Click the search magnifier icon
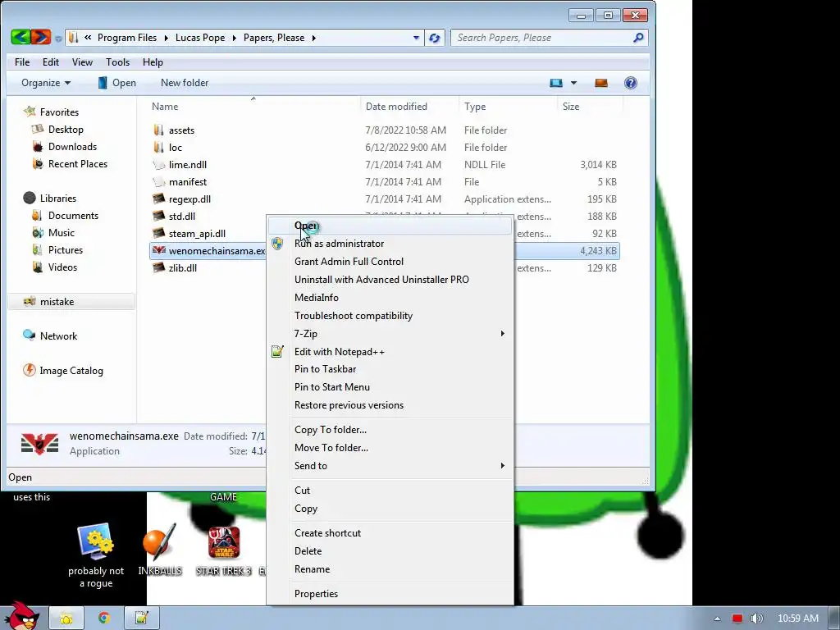The height and width of the screenshot is (630, 840). point(638,38)
